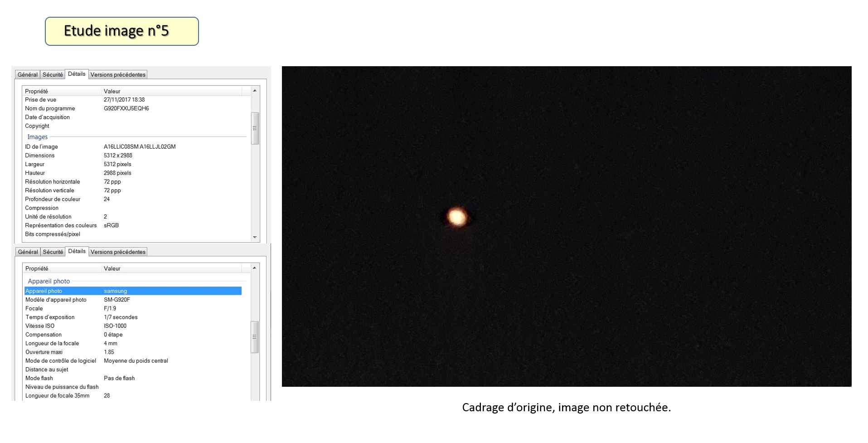
Task: Select the Profondeur de couleur row
Action: click(133, 199)
